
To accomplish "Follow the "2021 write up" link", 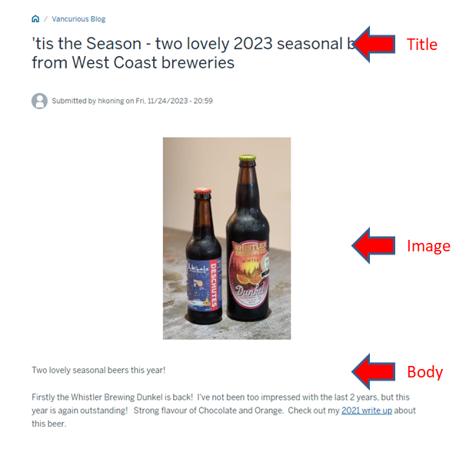I will click(367, 410).
